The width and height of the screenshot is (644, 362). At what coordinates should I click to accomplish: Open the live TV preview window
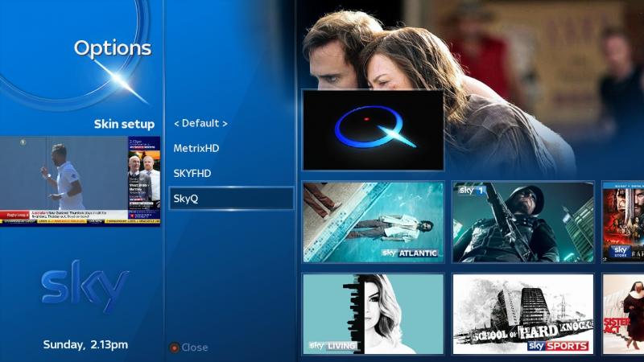pyautogui.click(x=80, y=180)
